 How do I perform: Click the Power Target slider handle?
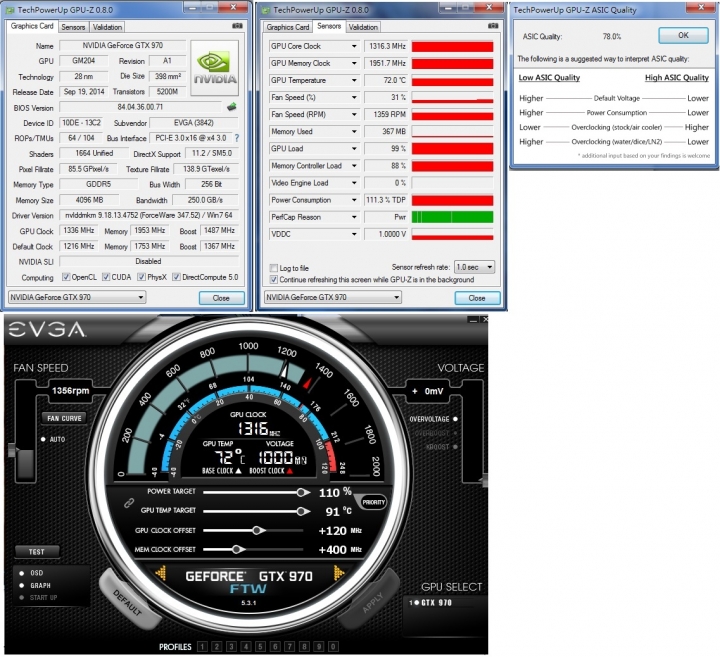tap(302, 492)
